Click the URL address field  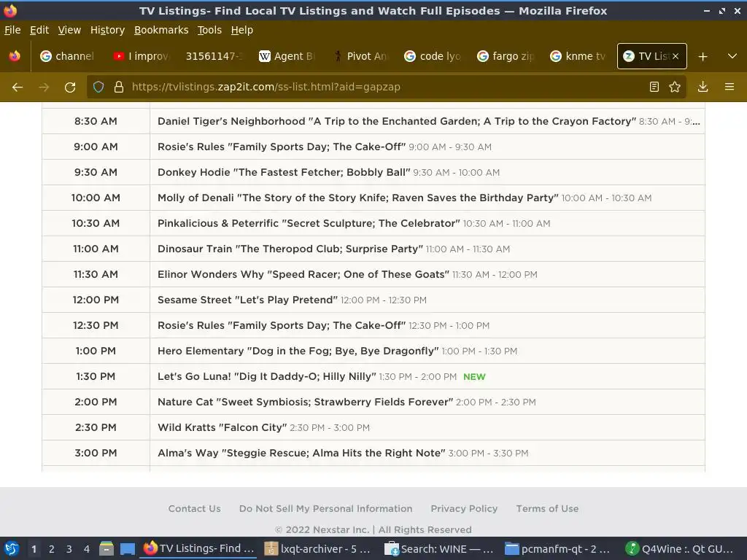coord(386,87)
